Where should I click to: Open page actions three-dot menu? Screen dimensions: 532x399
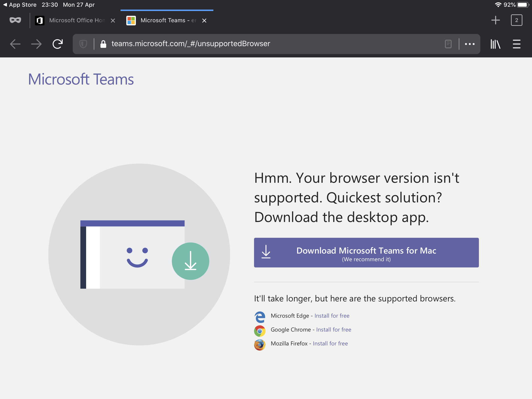click(x=470, y=44)
